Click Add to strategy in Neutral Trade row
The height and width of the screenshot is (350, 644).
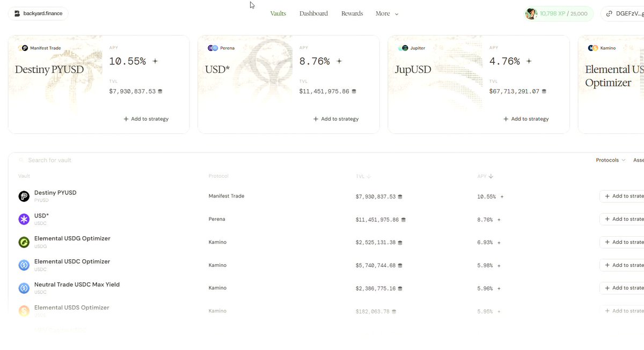tap(623, 288)
